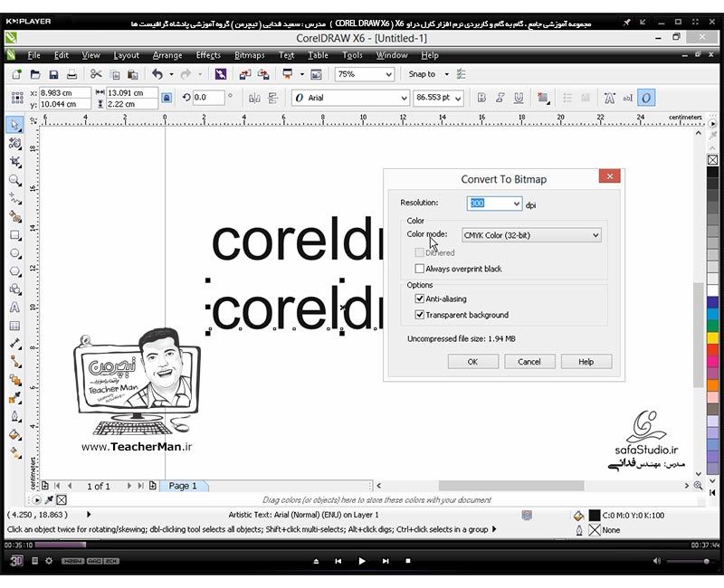Image resolution: width=724 pixels, height=588 pixels.
Task: Select the Eyedropper tool
Action: tap(14, 398)
